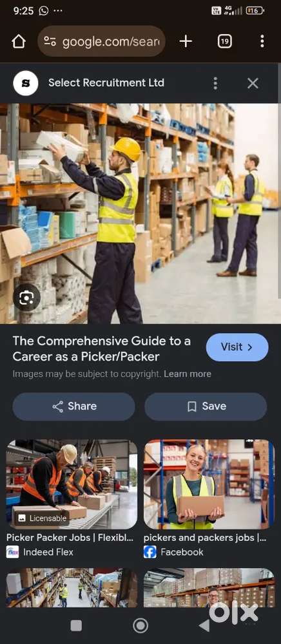The height and width of the screenshot is (644, 281).
Task: Open the Learn more copyright link
Action: [188, 374]
